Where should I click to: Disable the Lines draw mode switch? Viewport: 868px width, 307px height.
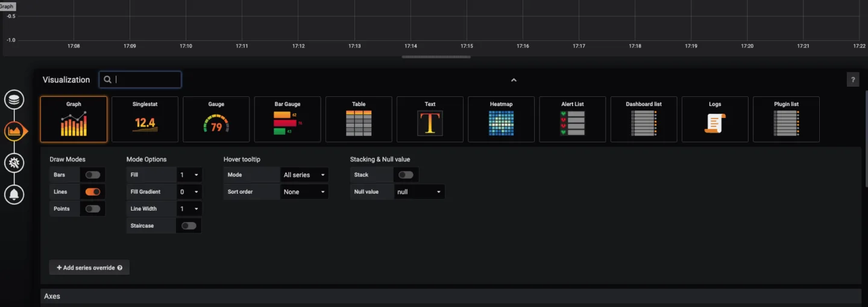tap(93, 192)
